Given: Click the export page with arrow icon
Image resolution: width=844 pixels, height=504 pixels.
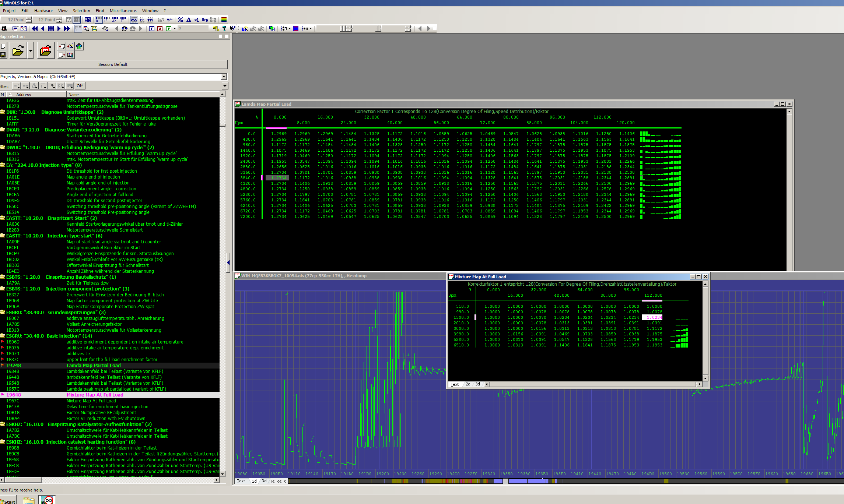Looking at the screenshot, I should tap(62, 55).
